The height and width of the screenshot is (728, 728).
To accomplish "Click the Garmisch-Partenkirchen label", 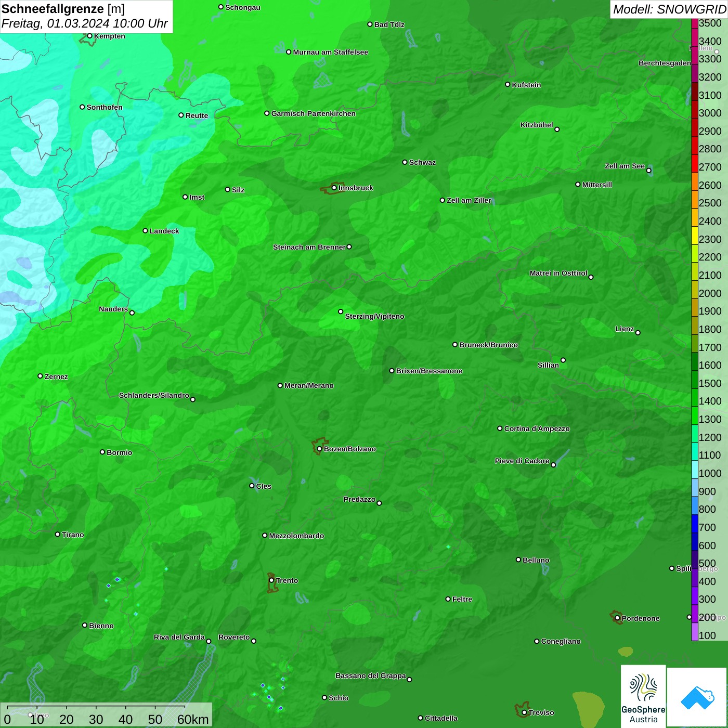I will pos(314,113).
